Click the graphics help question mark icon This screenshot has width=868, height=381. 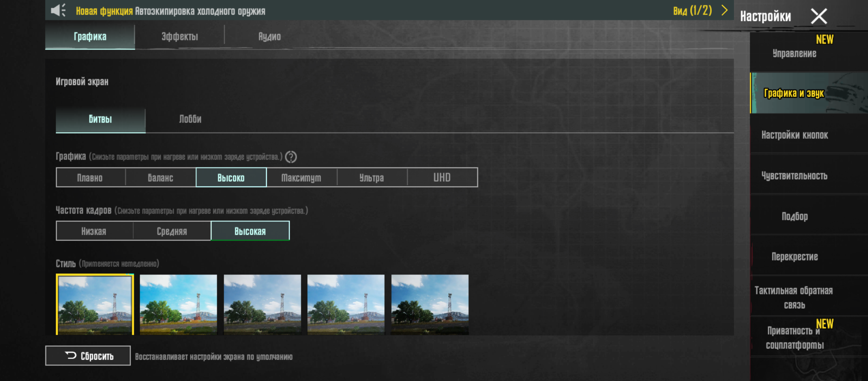291,157
